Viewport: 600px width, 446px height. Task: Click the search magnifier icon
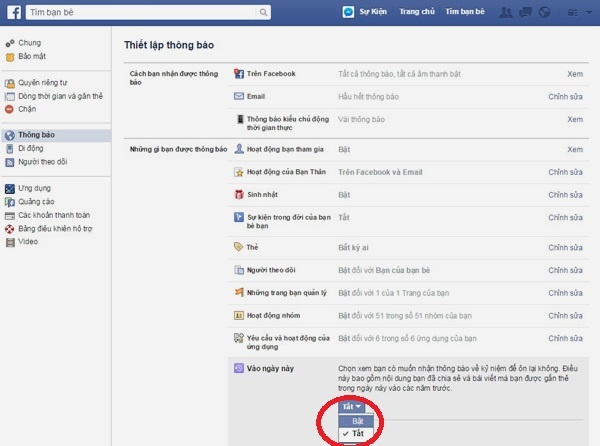coord(263,12)
